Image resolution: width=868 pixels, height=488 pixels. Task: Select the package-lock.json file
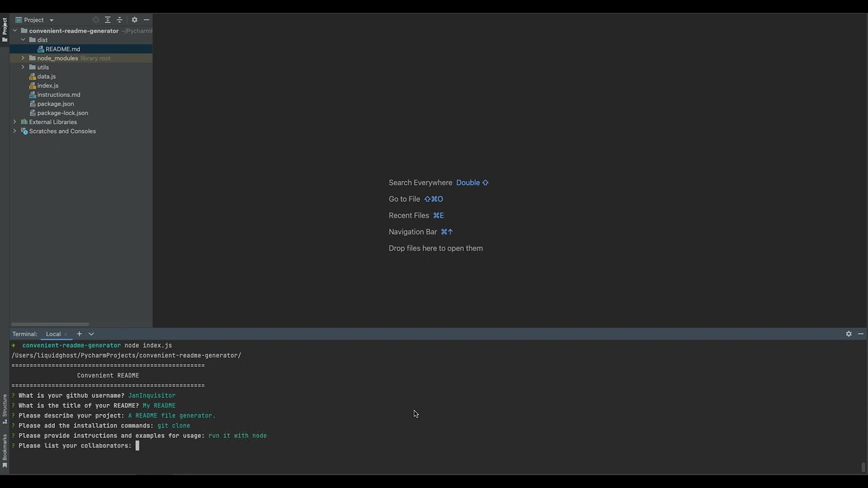click(81, 113)
